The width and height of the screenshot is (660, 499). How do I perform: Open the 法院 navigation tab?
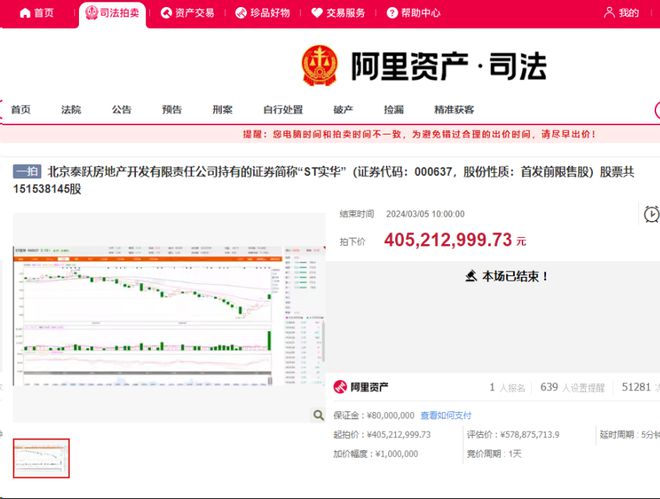click(x=71, y=110)
